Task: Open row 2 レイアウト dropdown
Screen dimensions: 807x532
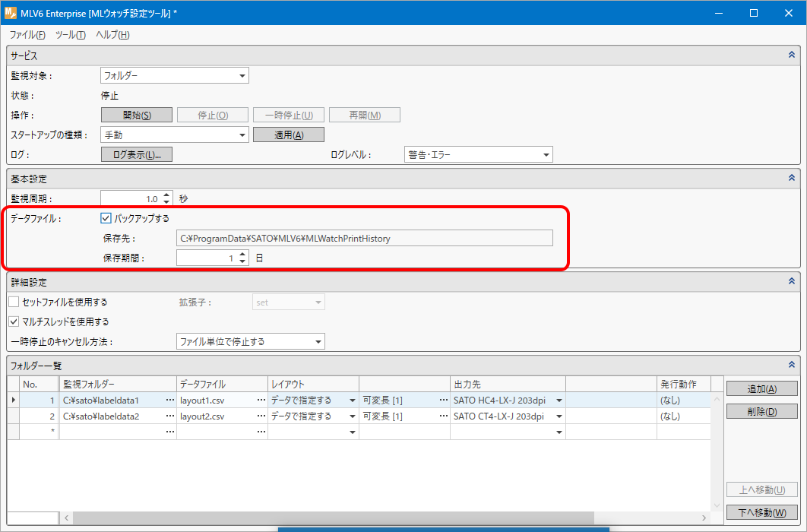Action: [x=353, y=416]
